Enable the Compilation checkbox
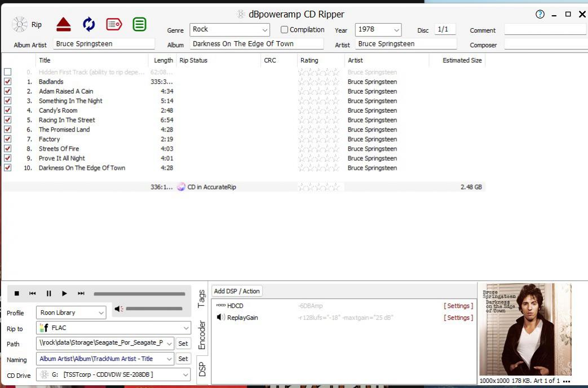588x388 pixels. click(285, 30)
